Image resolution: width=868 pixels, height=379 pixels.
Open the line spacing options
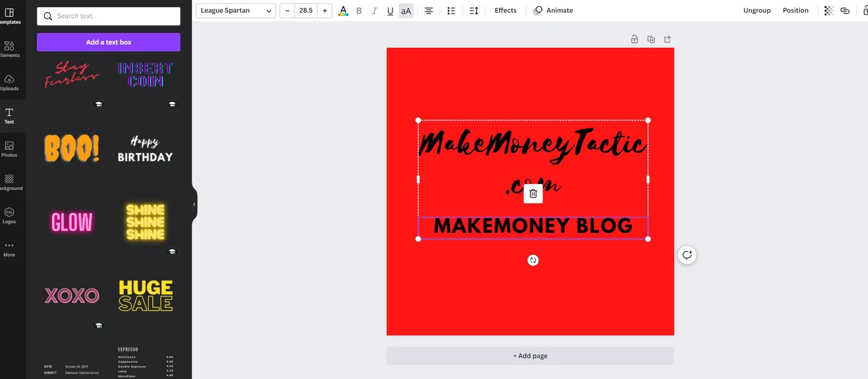tap(474, 10)
